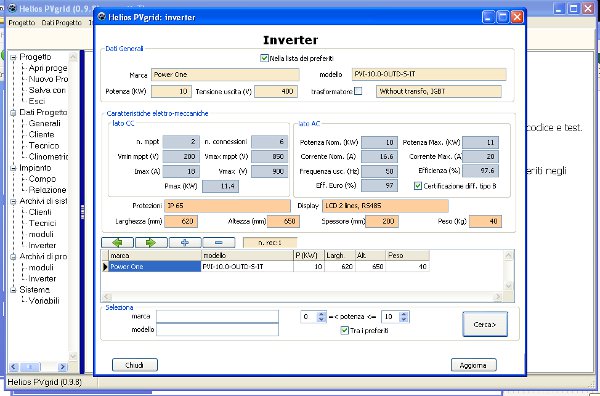Click the table's horizontal scrollbar right arrow
Image resolution: width=600 pixels, height=396 pixels.
497,297
